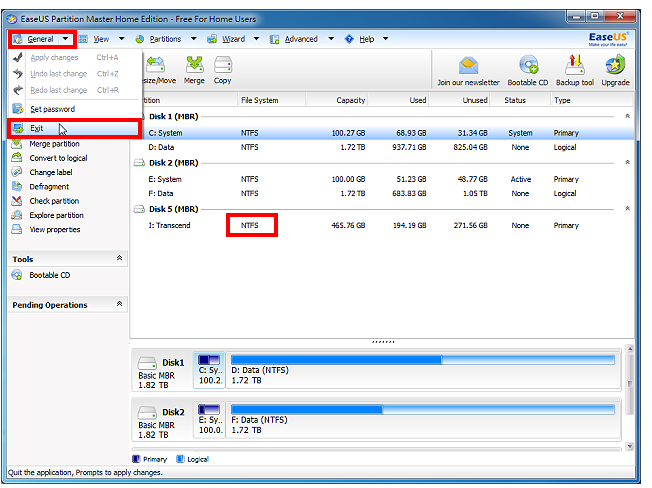The width and height of the screenshot is (652, 488).
Task: Select C: Sy.. block in Disk1 map
Action: pos(210,370)
